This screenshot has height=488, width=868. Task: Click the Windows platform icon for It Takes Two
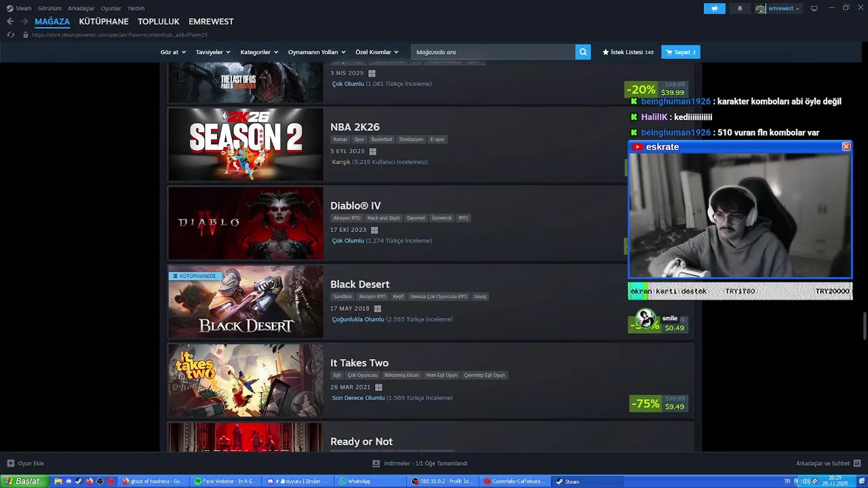(378, 387)
